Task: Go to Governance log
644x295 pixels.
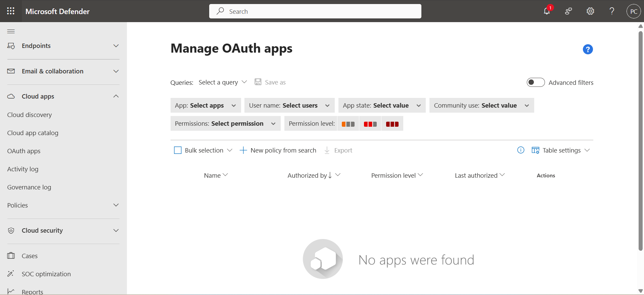Action: click(29, 187)
